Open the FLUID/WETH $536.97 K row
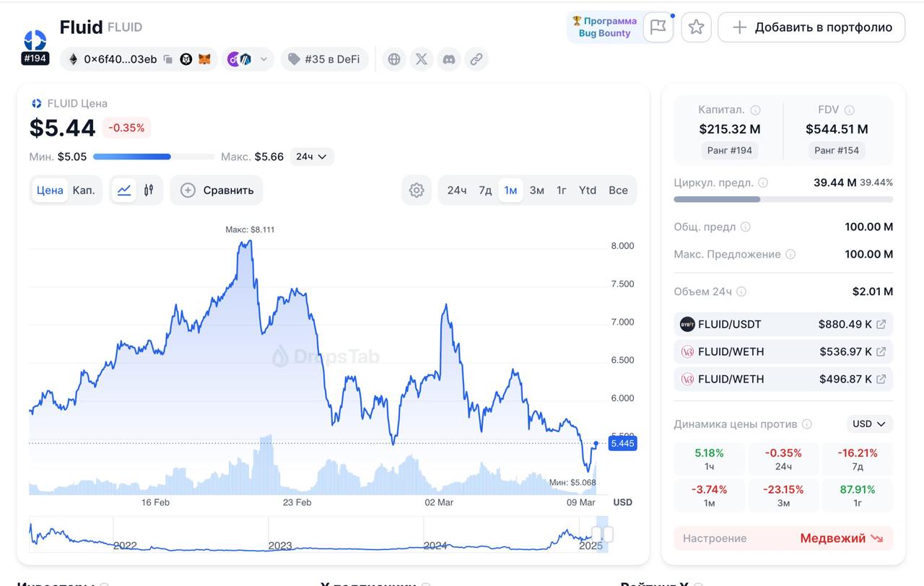Viewport: 924px width, 586px height. 783,351
